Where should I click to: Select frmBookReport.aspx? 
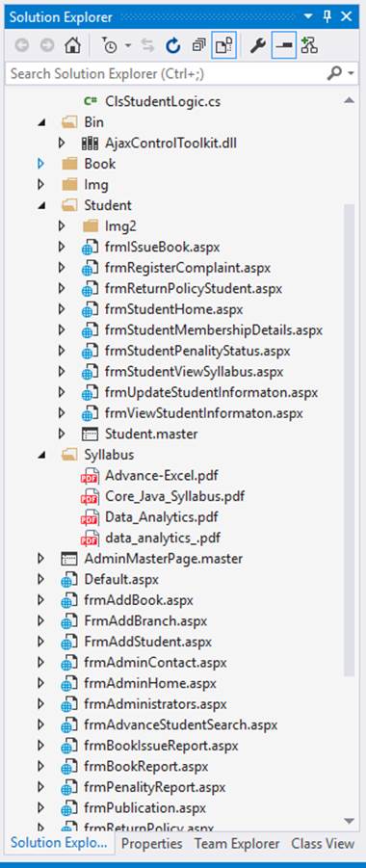pos(146,767)
